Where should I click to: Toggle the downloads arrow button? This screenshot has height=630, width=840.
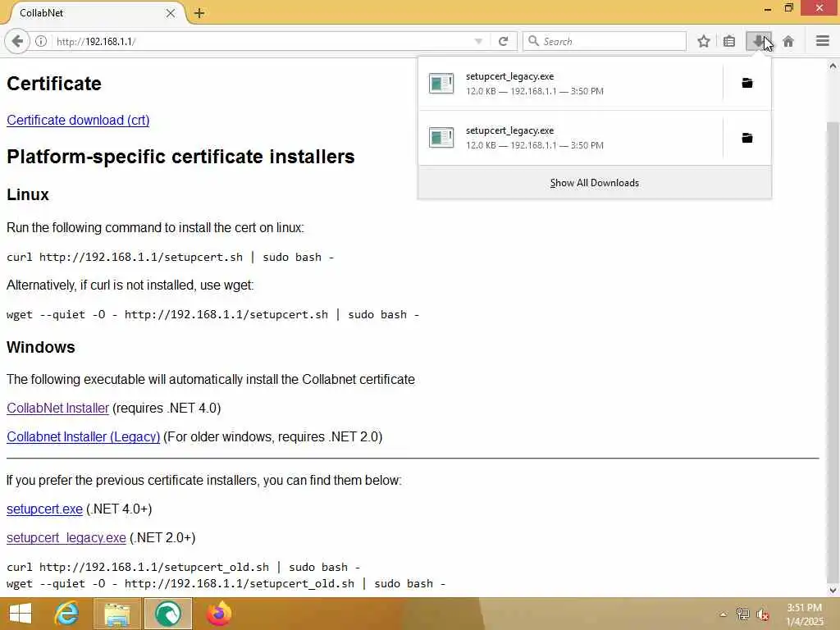click(758, 41)
